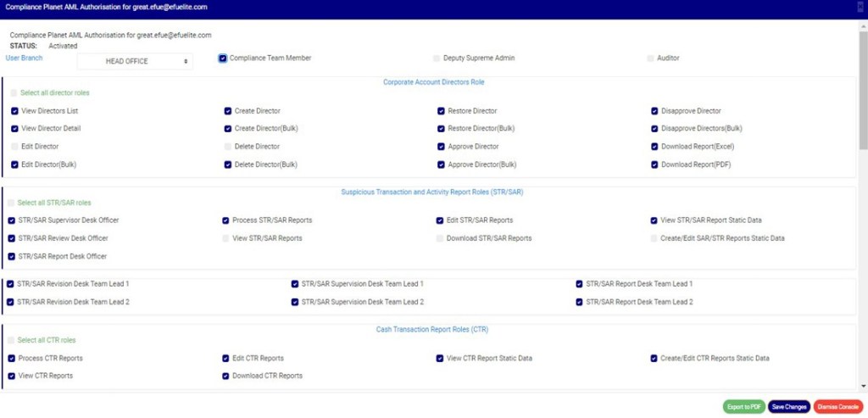868x418 pixels.
Task: Enable the Edit Director checkbox
Action: pyautogui.click(x=15, y=147)
